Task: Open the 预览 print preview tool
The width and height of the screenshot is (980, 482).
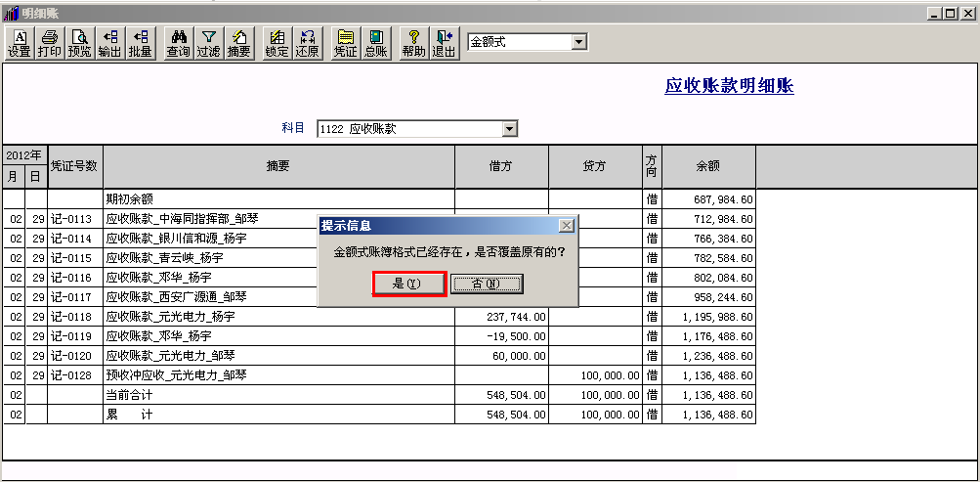Action: point(79,43)
